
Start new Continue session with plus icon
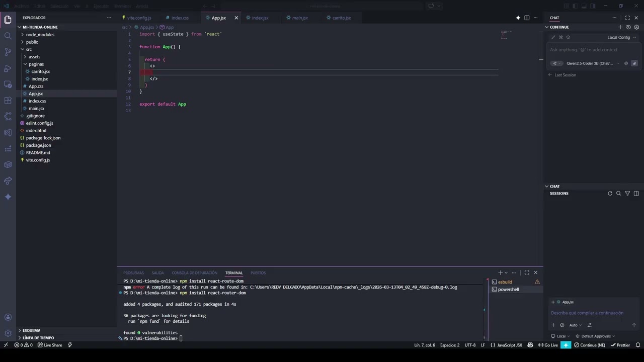tap(620, 27)
